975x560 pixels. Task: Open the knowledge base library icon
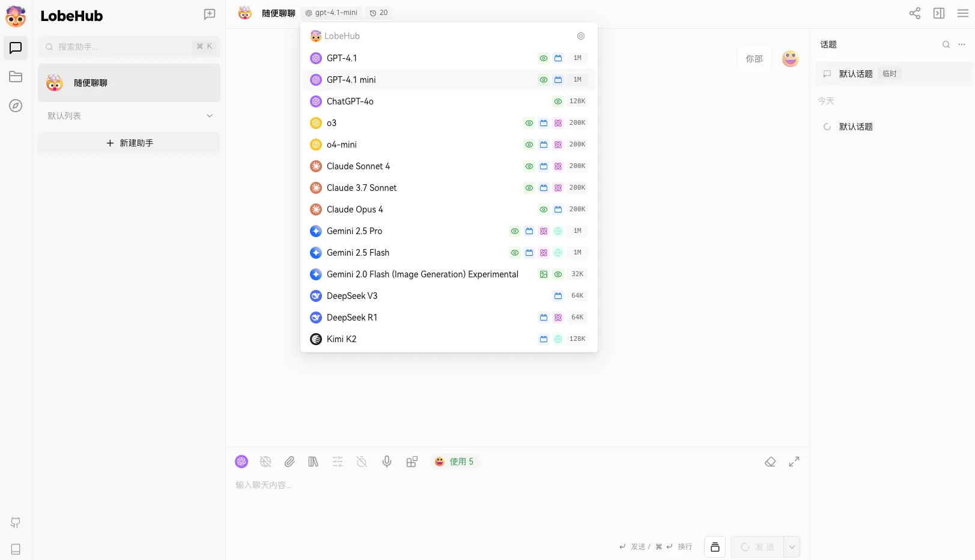click(314, 462)
